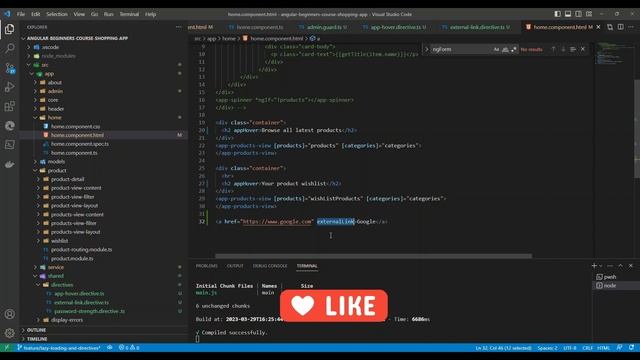The height and width of the screenshot is (360, 640).
Task: Close the terminal panel
Action: [631, 266]
